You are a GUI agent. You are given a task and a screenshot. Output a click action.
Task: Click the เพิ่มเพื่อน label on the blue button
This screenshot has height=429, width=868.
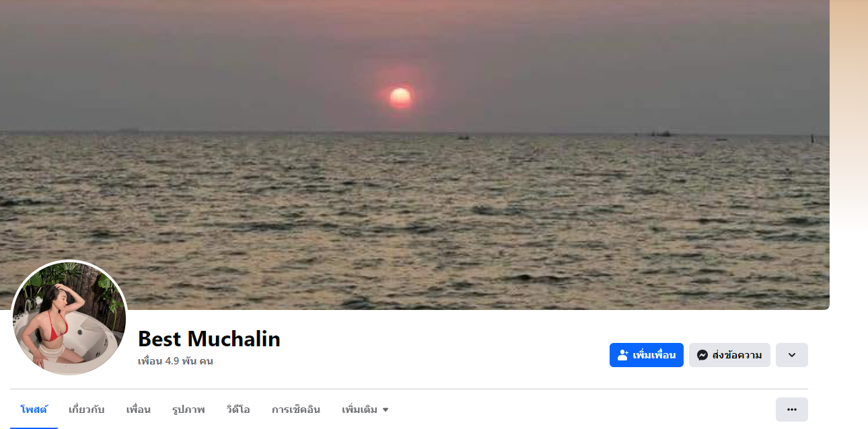click(654, 355)
